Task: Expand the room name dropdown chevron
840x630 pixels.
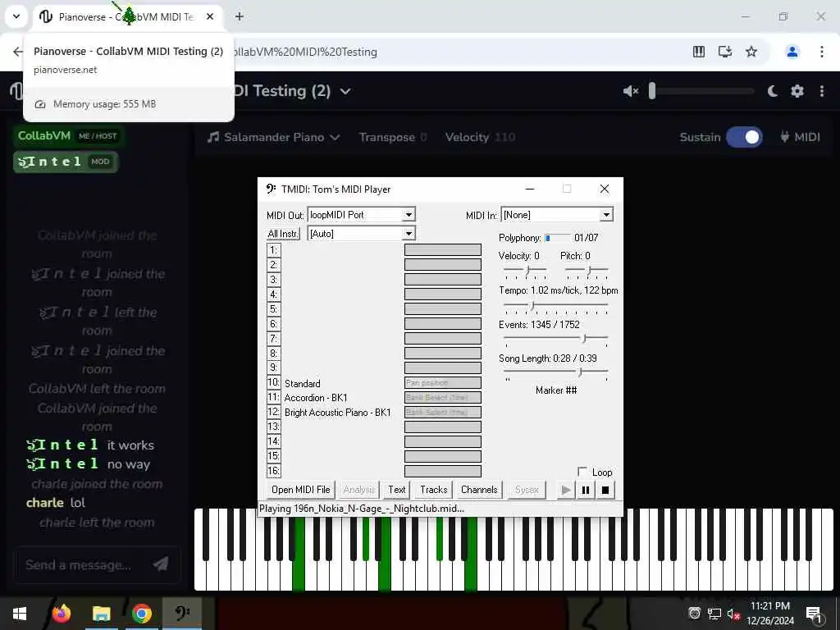Action: pyautogui.click(x=345, y=92)
